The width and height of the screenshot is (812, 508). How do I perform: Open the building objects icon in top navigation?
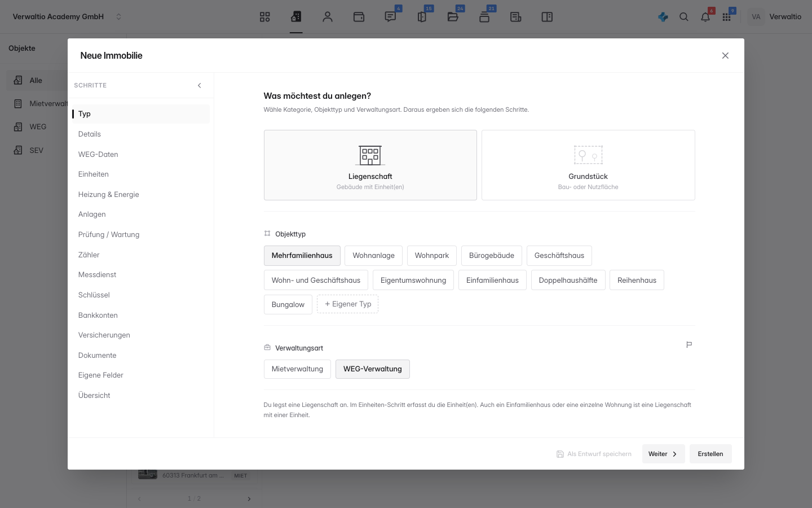tap(296, 17)
